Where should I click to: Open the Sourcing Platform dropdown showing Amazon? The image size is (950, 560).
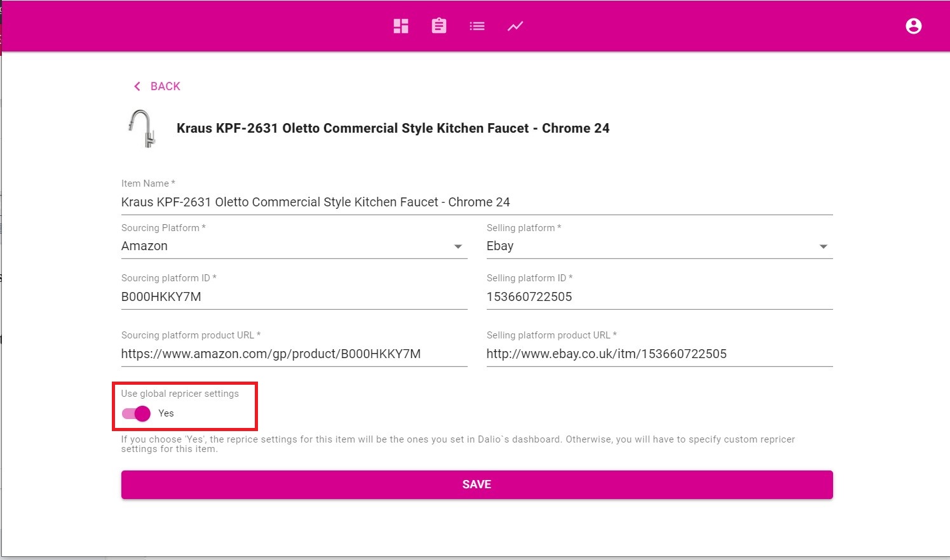pyautogui.click(x=294, y=246)
